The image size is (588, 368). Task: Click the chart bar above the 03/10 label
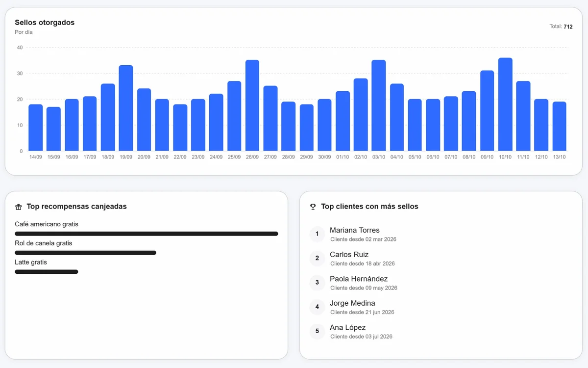[x=379, y=105]
